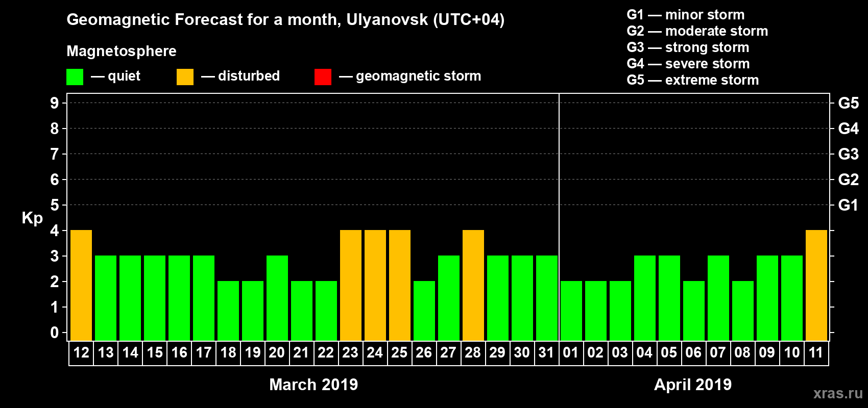
Task: Click date label 29 on the axis
Action: pyautogui.click(x=497, y=353)
